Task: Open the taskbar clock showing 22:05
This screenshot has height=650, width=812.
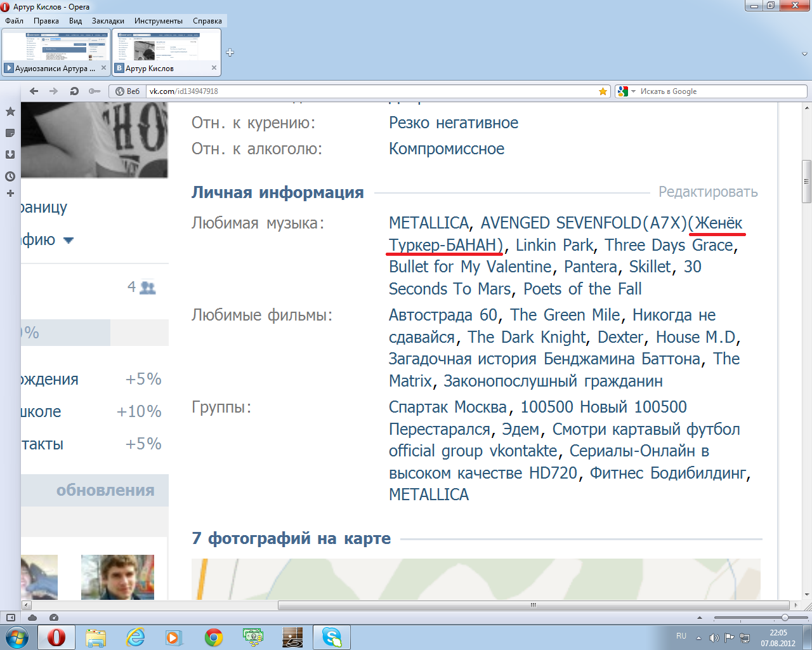Action: pyautogui.click(x=778, y=638)
